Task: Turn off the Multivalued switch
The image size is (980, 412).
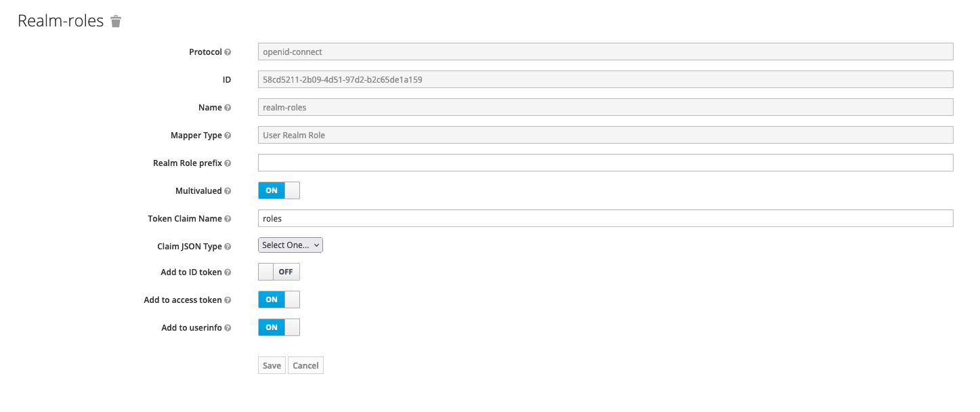Action: click(279, 191)
